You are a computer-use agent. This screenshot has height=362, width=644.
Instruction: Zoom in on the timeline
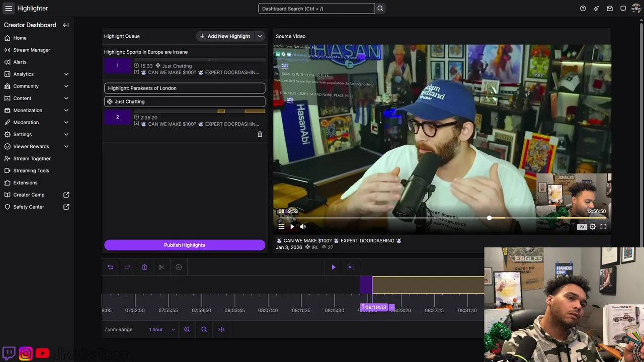[187, 329]
